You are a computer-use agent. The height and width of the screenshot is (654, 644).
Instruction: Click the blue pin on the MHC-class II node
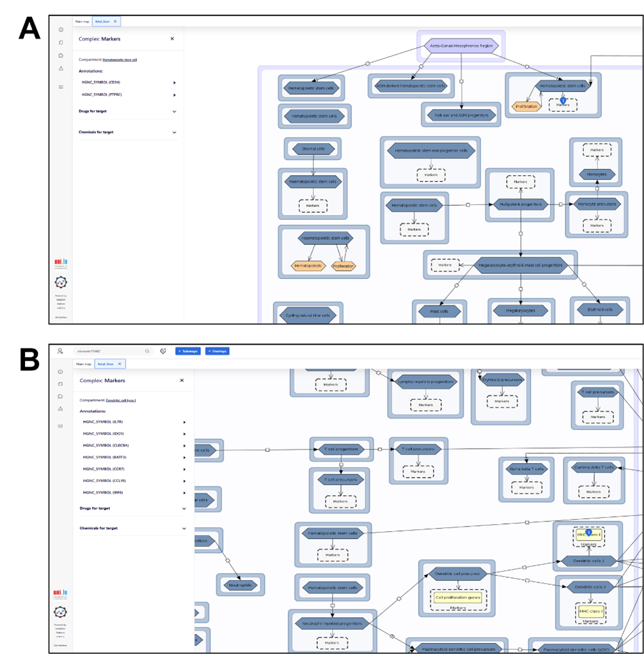coord(589,532)
